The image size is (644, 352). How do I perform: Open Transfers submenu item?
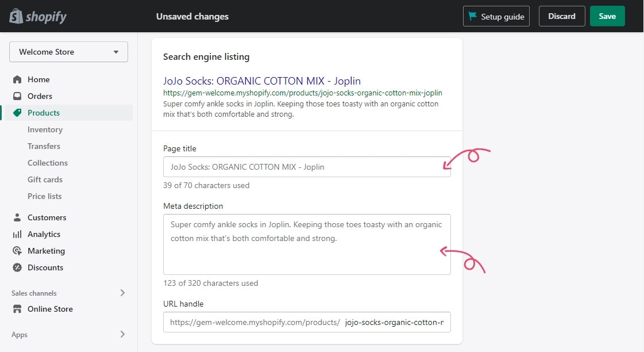(x=44, y=147)
